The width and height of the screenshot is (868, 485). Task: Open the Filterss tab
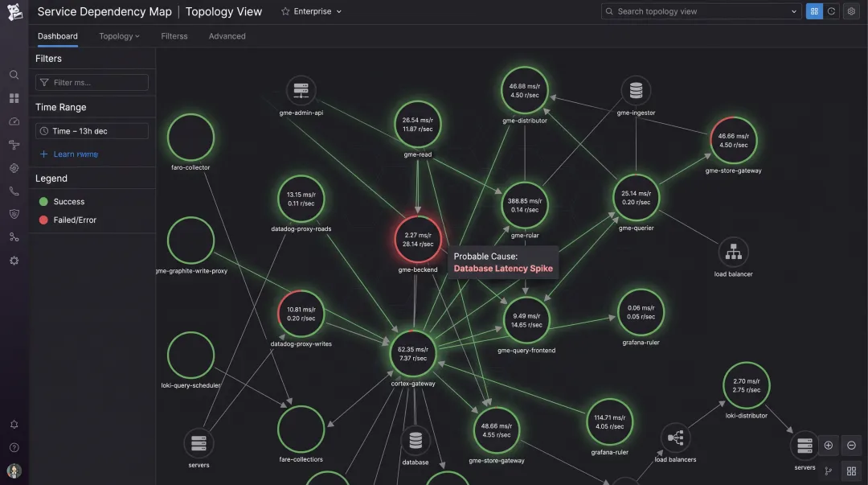(x=174, y=36)
